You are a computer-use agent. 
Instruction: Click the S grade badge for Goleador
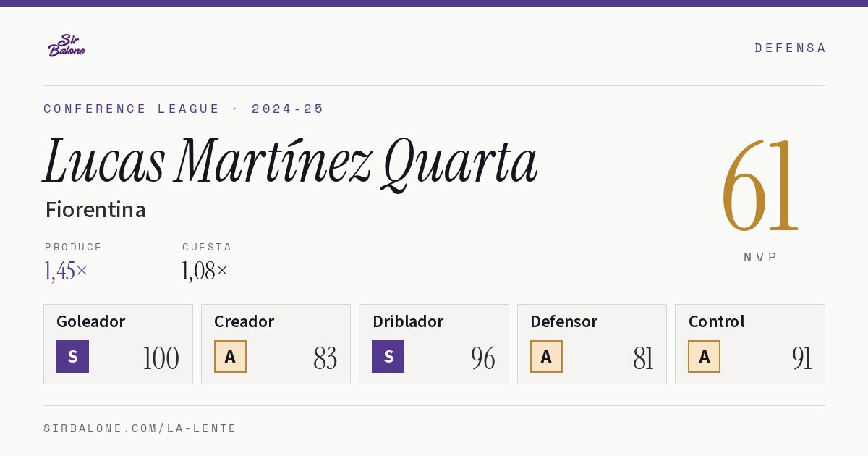72,356
